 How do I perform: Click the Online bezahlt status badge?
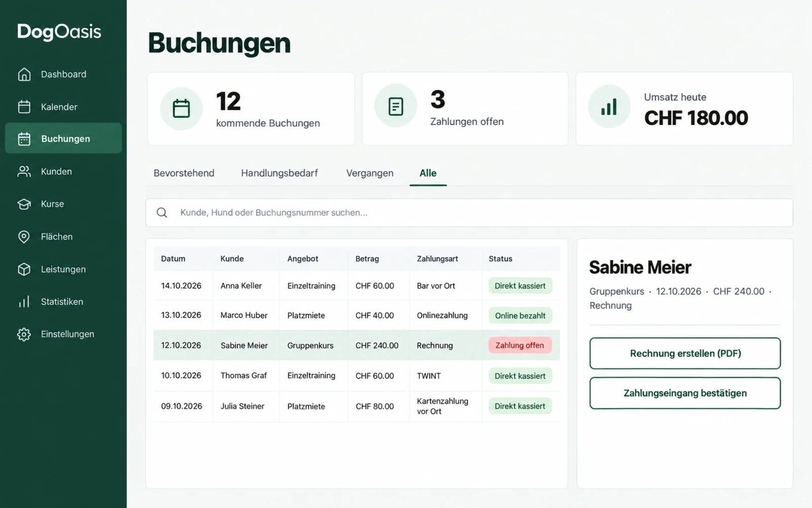pyautogui.click(x=520, y=315)
